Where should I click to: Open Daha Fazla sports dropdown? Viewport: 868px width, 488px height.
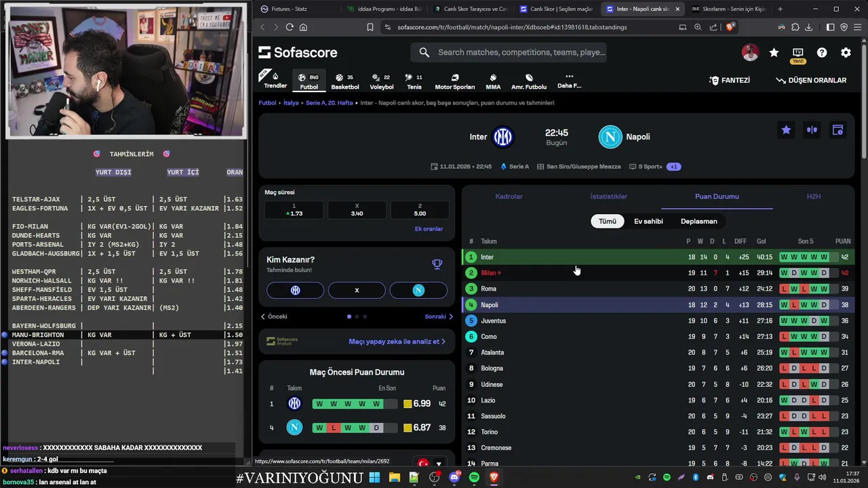[x=569, y=81]
